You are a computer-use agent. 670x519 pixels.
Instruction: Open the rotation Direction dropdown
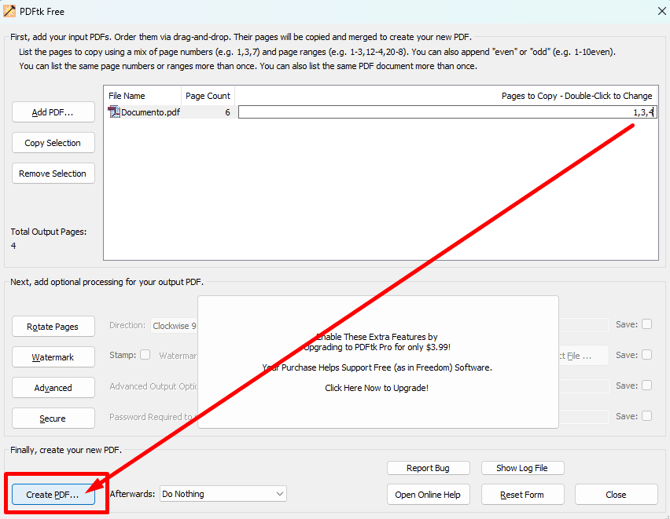pos(175,325)
